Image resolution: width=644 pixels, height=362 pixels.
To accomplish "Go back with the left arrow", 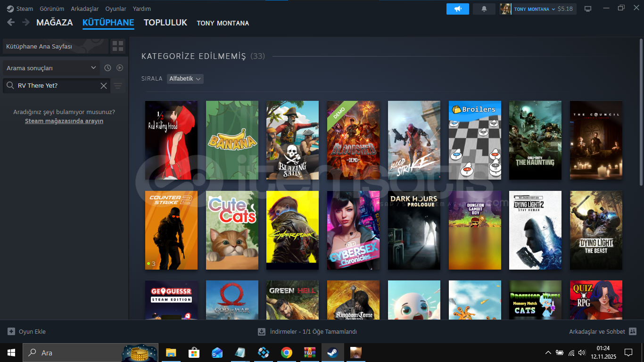I will (x=11, y=23).
